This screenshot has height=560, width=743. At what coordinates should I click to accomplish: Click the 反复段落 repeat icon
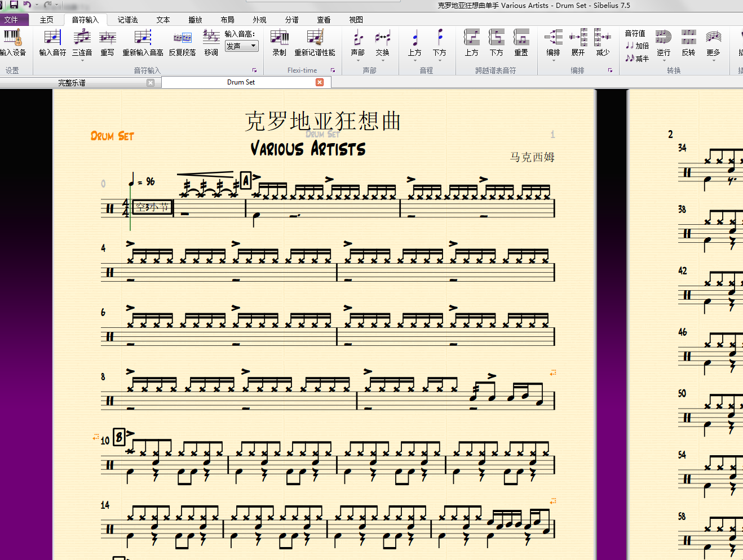[182, 42]
